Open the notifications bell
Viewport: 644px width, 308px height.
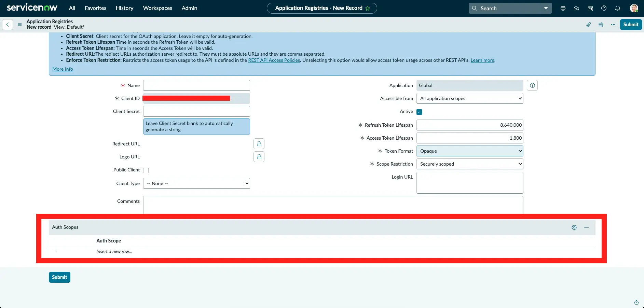click(618, 8)
